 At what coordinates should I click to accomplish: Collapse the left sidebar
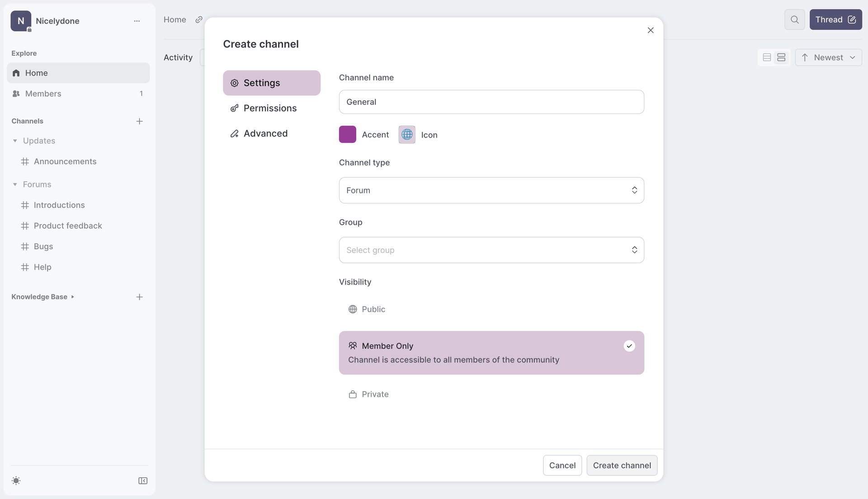(x=142, y=480)
